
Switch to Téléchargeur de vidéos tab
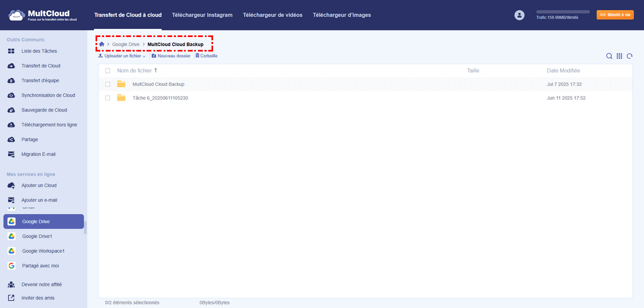[x=273, y=15]
